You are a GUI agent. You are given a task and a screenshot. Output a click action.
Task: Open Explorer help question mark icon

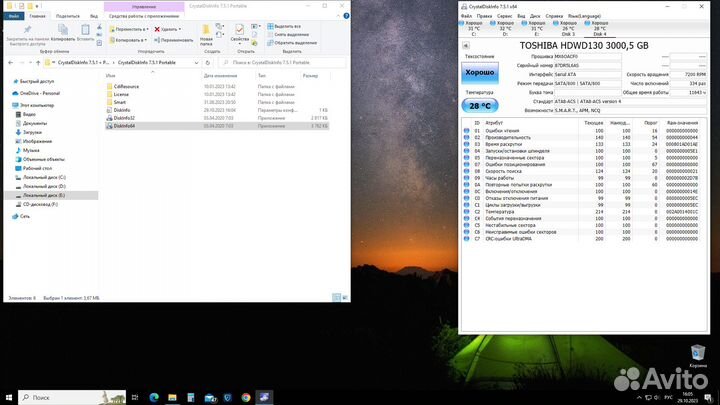coord(346,16)
